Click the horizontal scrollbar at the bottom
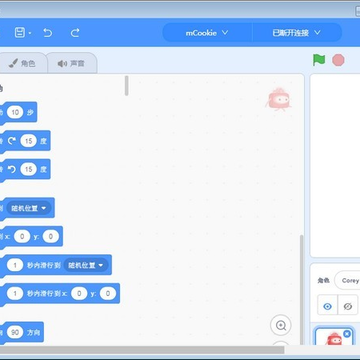The width and height of the screenshot is (360, 360). (142, 350)
